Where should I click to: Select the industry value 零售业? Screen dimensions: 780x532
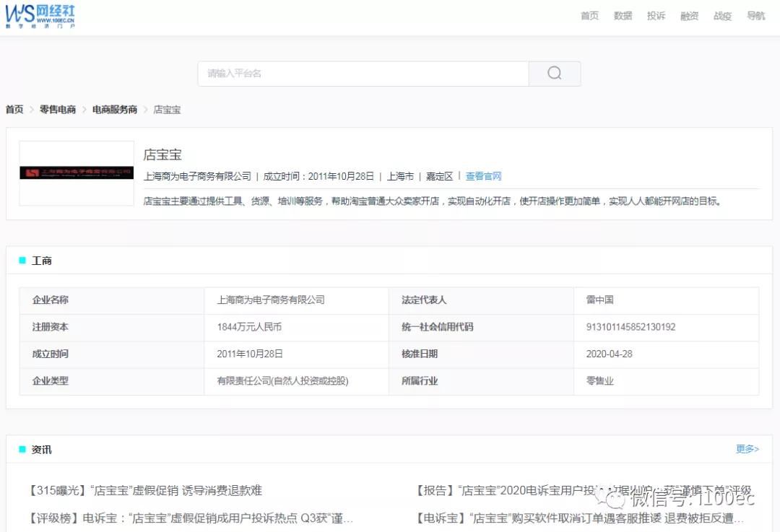(600, 381)
